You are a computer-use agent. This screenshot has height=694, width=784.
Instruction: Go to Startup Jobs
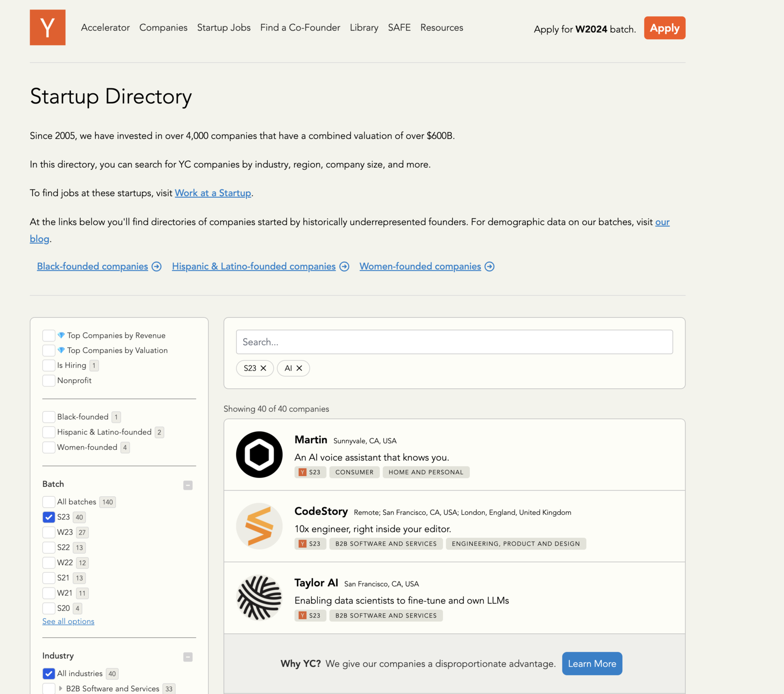[224, 28]
